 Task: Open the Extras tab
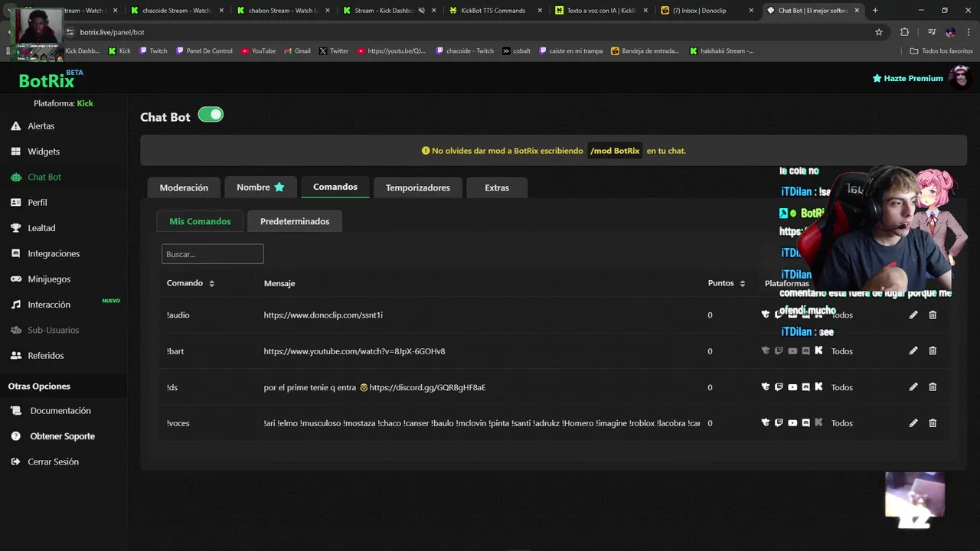coord(497,187)
